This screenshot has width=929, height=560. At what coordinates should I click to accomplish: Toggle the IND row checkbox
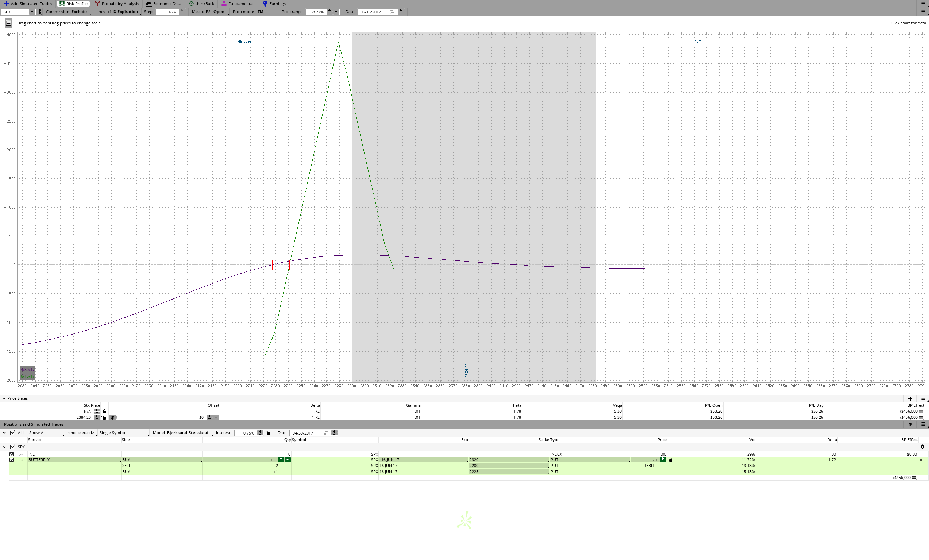12,454
